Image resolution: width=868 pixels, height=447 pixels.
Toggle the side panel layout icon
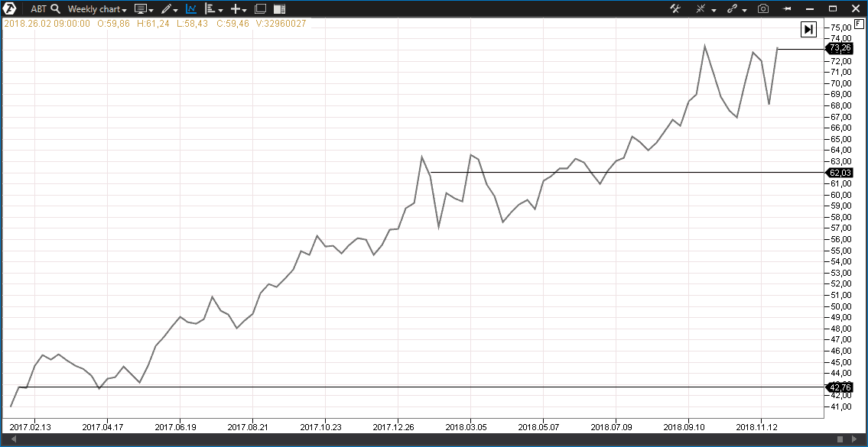point(279,9)
